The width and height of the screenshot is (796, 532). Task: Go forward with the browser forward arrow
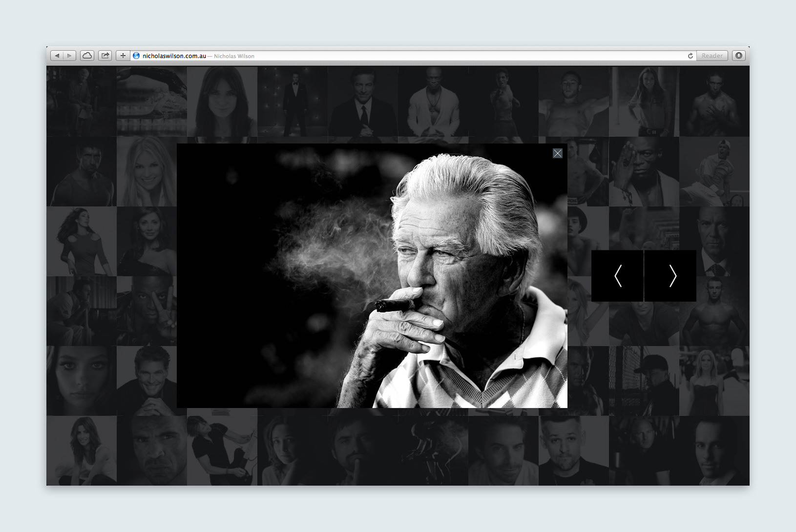click(70, 56)
